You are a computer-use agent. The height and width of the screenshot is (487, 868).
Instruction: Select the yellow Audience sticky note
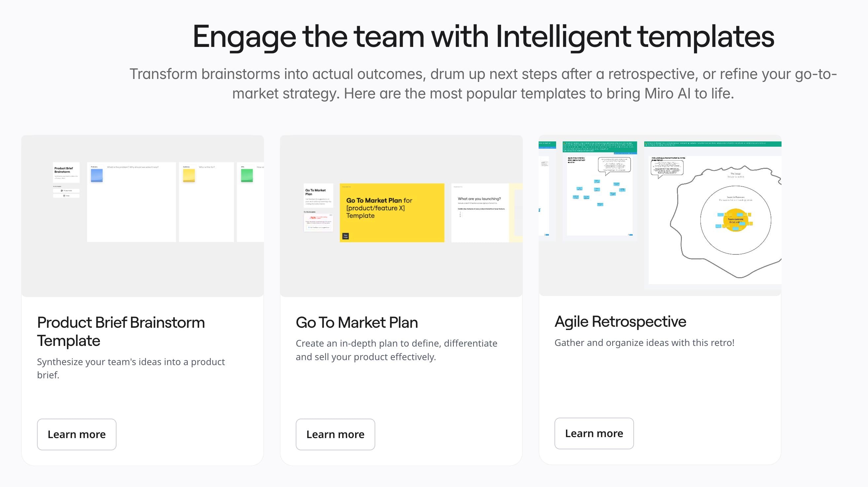pyautogui.click(x=189, y=175)
